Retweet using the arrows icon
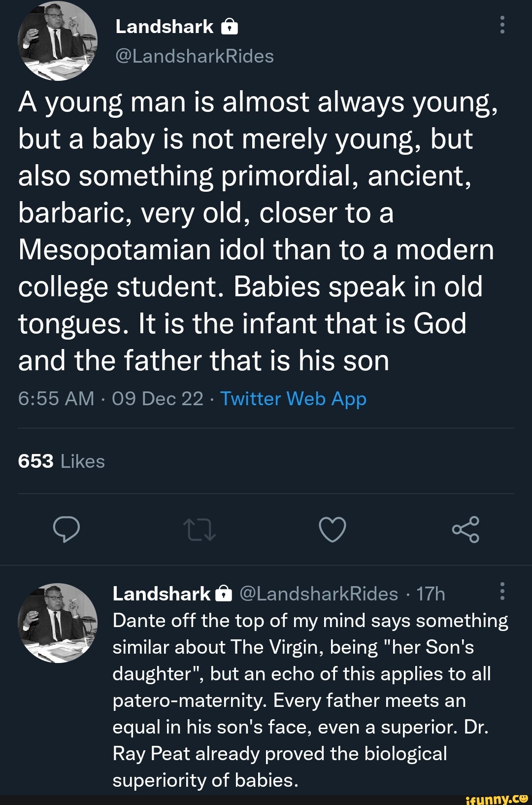 (x=199, y=530)
